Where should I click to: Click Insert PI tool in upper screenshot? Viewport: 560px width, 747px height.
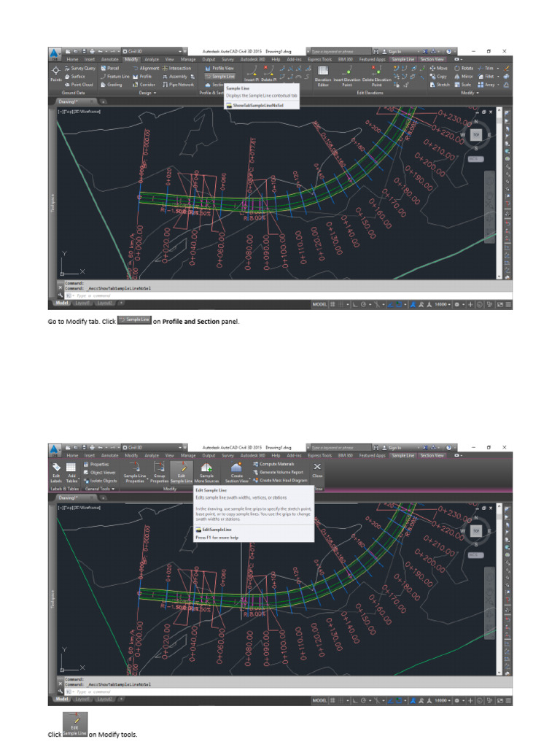[x=252, y=74]
